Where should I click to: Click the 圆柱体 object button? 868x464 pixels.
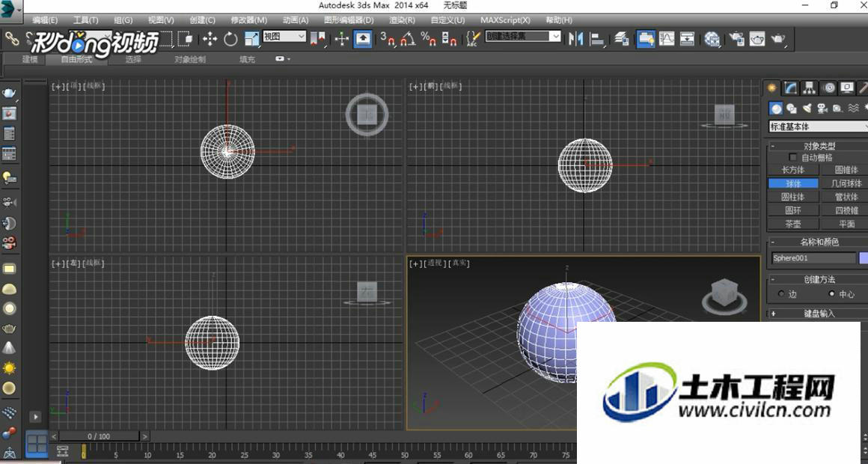792,197
